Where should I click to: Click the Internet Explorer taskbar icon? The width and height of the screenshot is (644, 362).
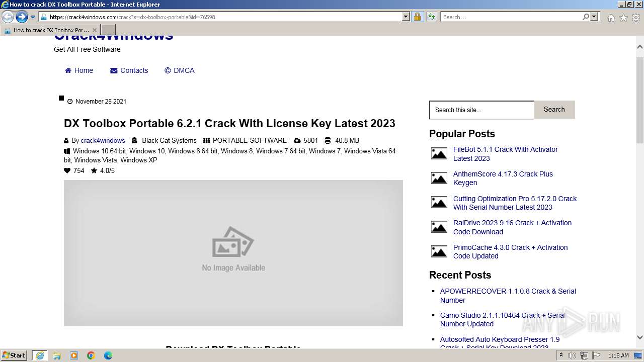click(39, 355)
